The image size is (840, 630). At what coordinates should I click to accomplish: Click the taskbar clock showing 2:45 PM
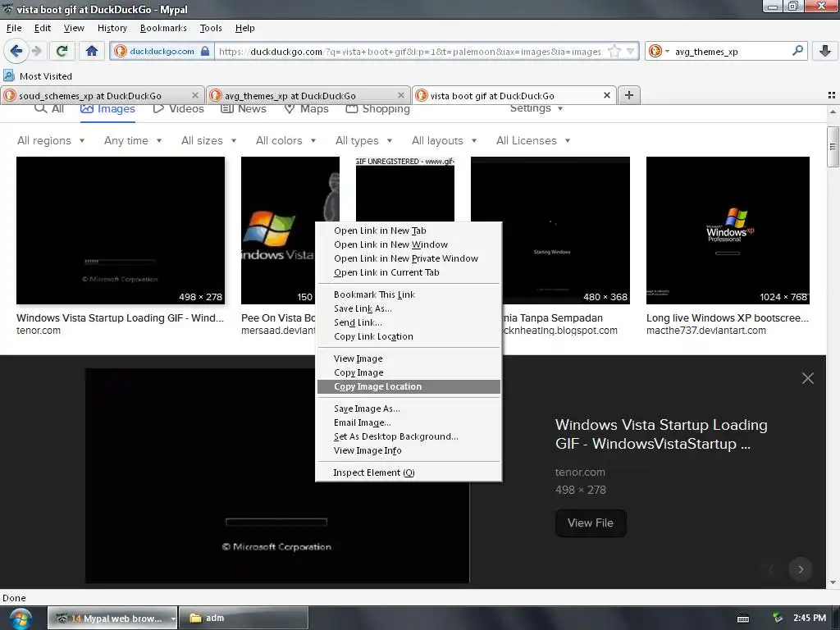(x=810, y=618)
